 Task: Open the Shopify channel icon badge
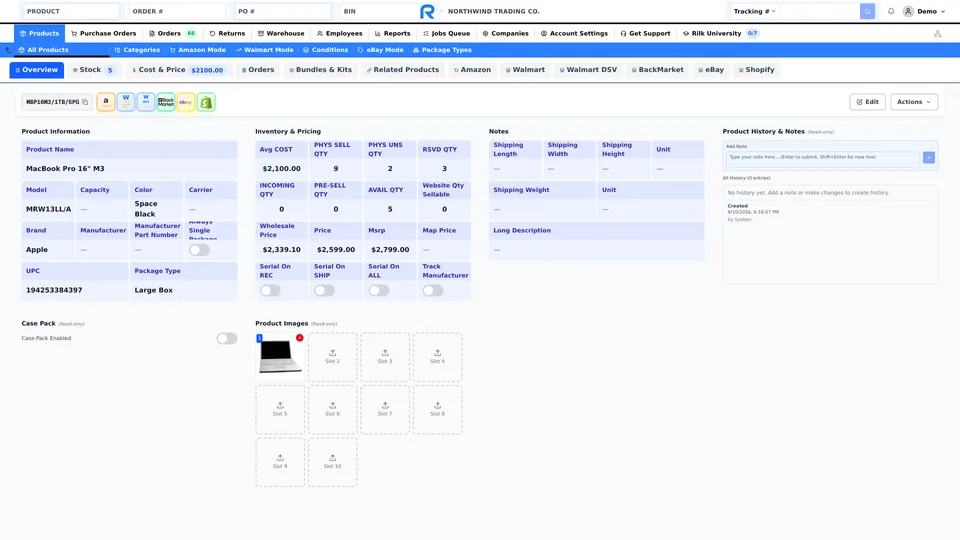coord(206,102)
